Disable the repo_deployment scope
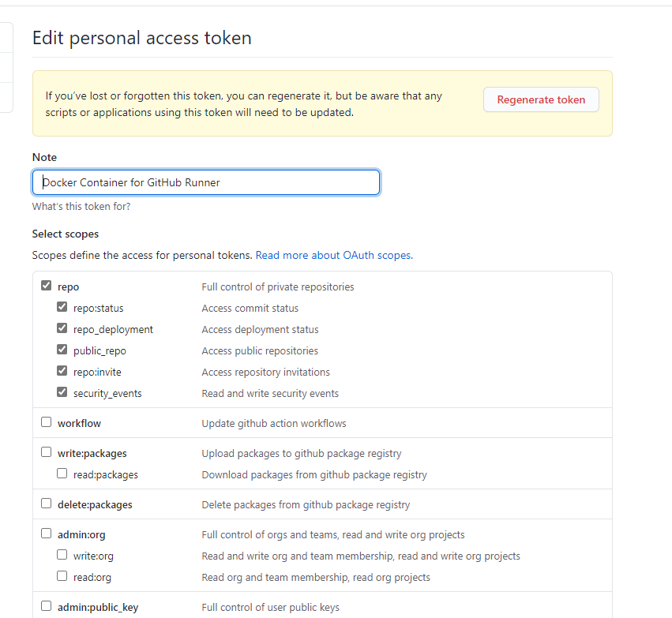 point(62,329)
